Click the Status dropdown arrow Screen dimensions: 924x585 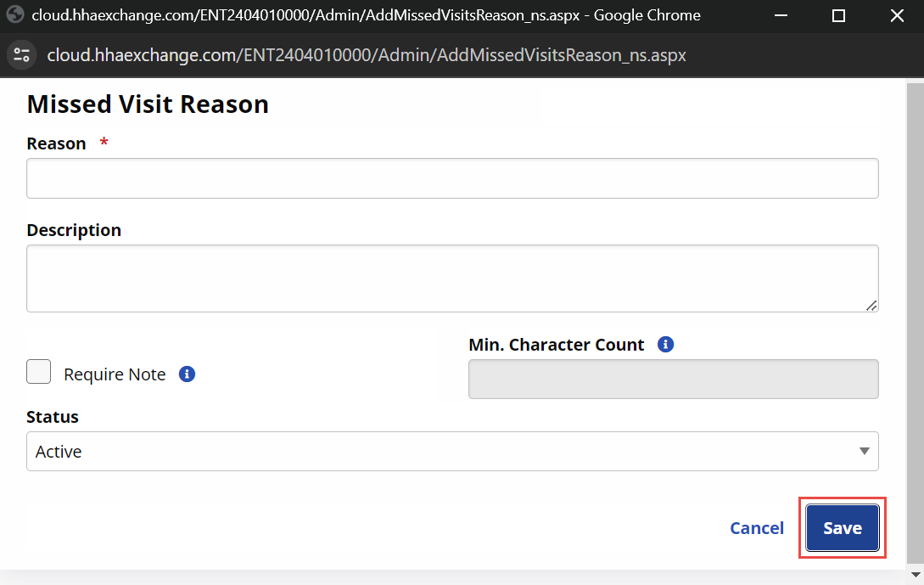click(x=864, y=451)
